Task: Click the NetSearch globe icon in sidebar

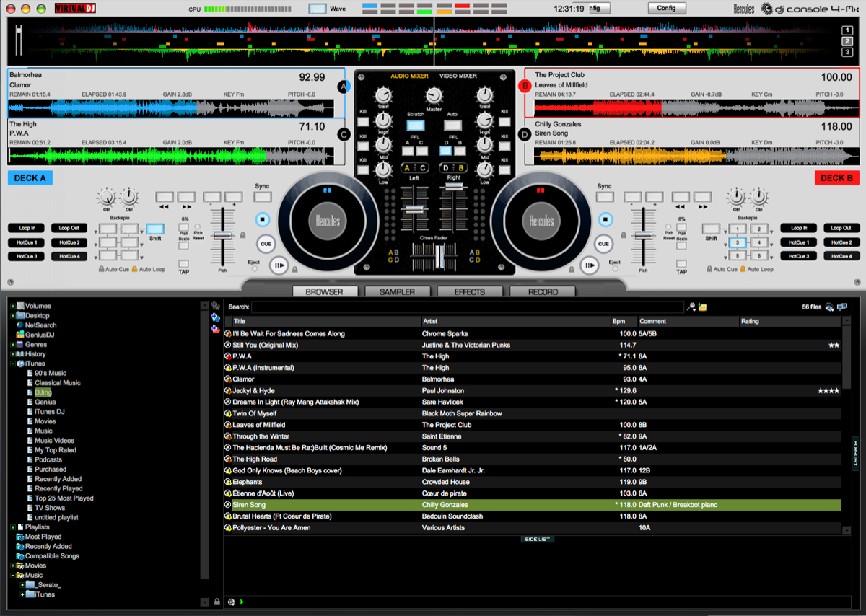Action: point(20,325)
